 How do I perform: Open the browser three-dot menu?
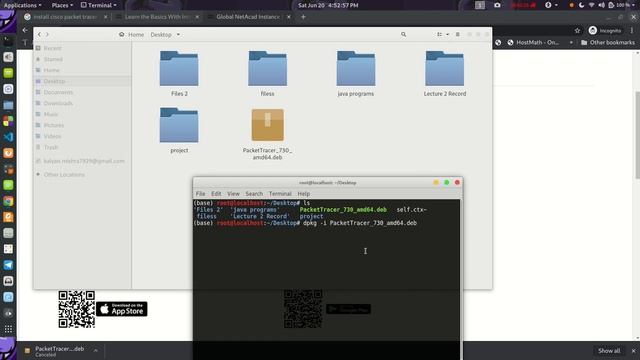[632, 31]
